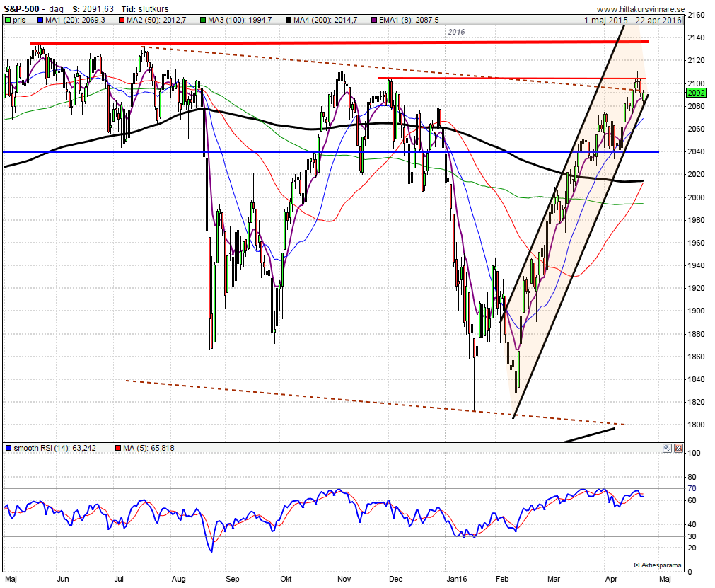
Task: Select the MA1 (20): 2069,3 legend label
Action: point(75,20)
